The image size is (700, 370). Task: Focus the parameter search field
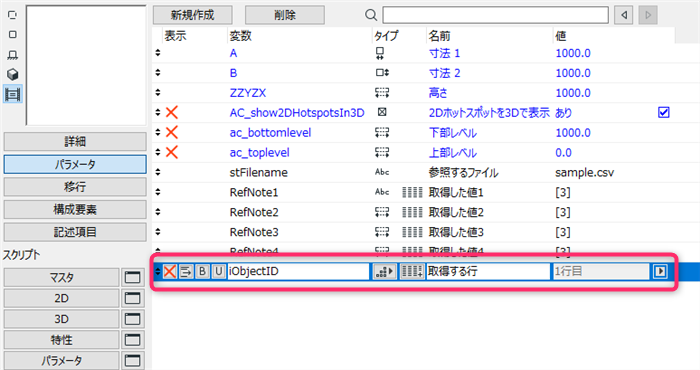click(x=495, y=15)
